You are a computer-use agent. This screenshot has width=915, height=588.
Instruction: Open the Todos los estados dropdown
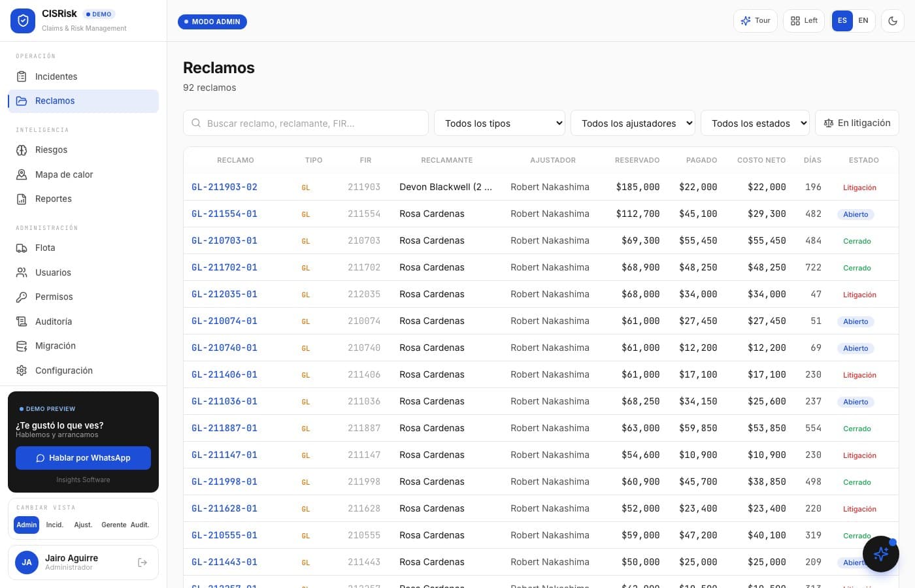(x=755, y=123)
